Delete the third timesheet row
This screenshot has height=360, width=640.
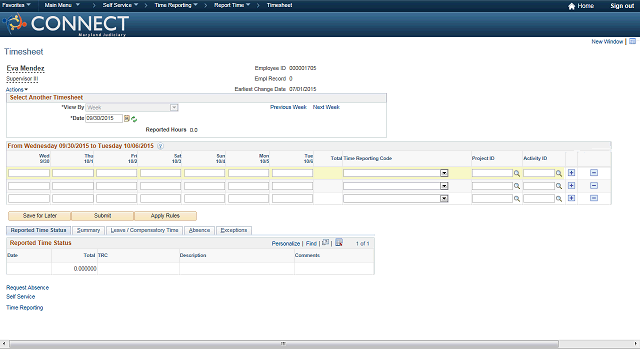[x=594, y=198]
